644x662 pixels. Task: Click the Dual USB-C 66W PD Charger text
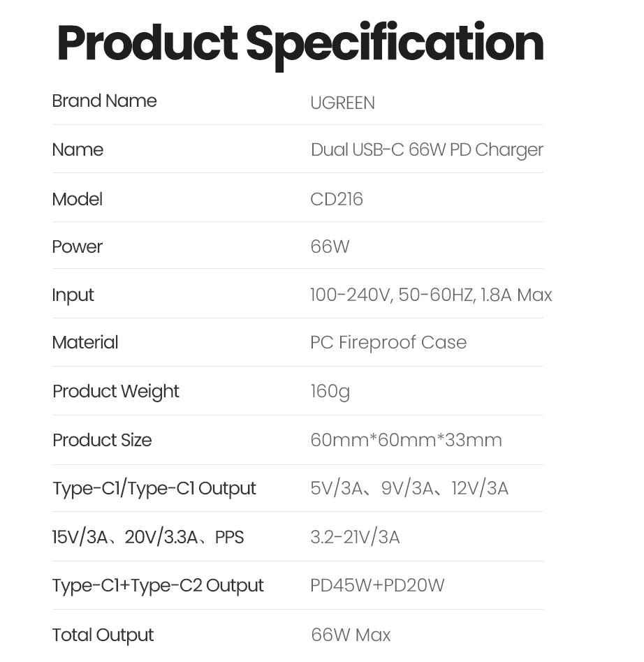(x=427, y=150)
